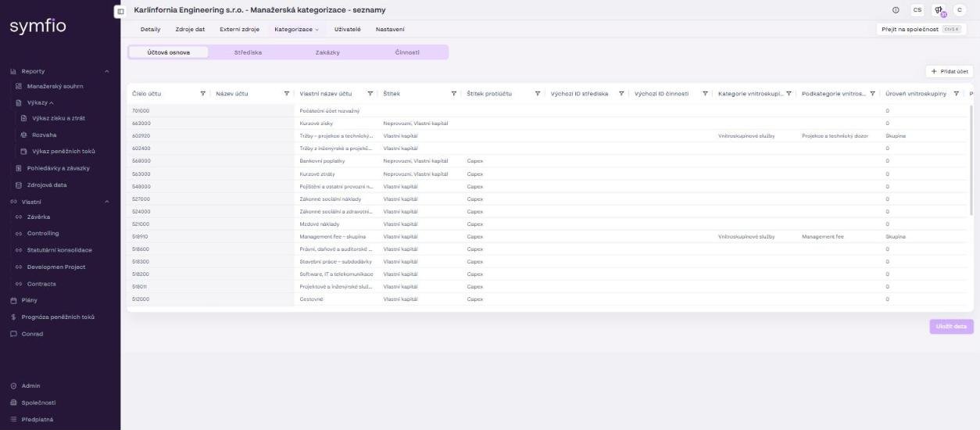
Task: Open the user avatar 'C' menu
Action: pos(960,10)
